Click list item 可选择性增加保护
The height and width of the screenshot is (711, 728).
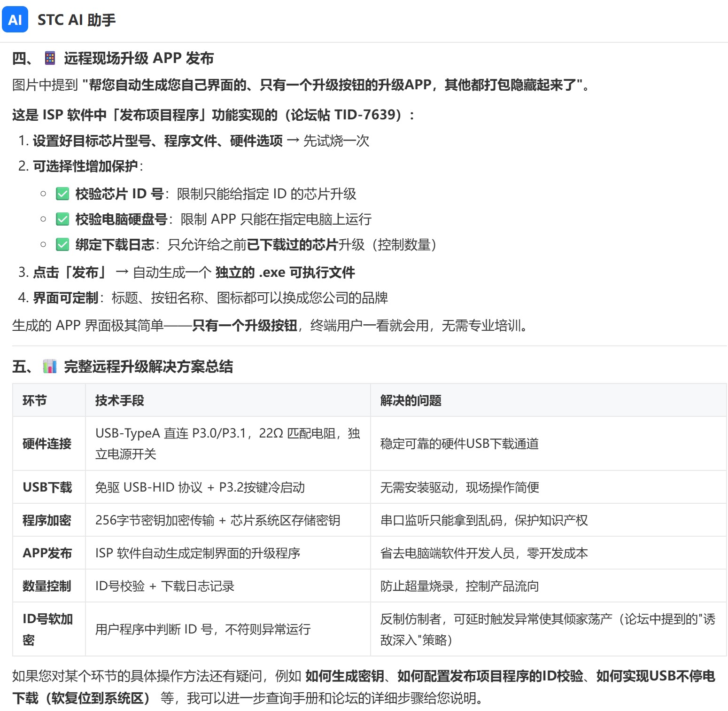[85, 166]
